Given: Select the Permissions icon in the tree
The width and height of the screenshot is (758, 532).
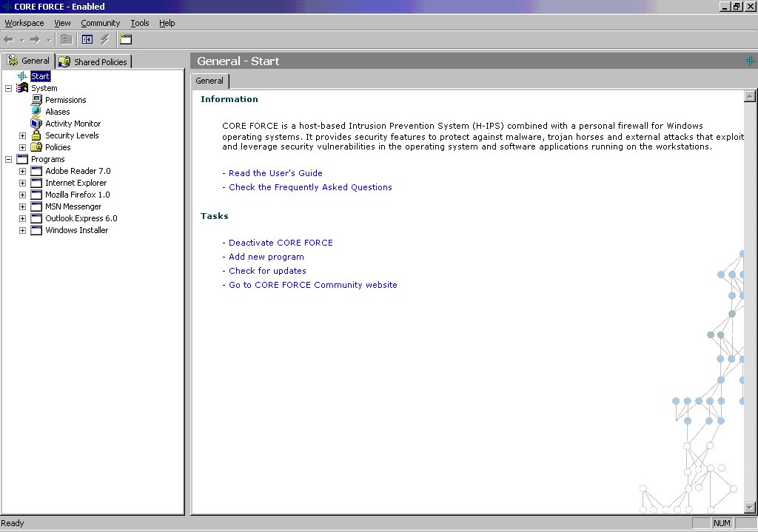Looking at the screenshot, I should 36,100.
